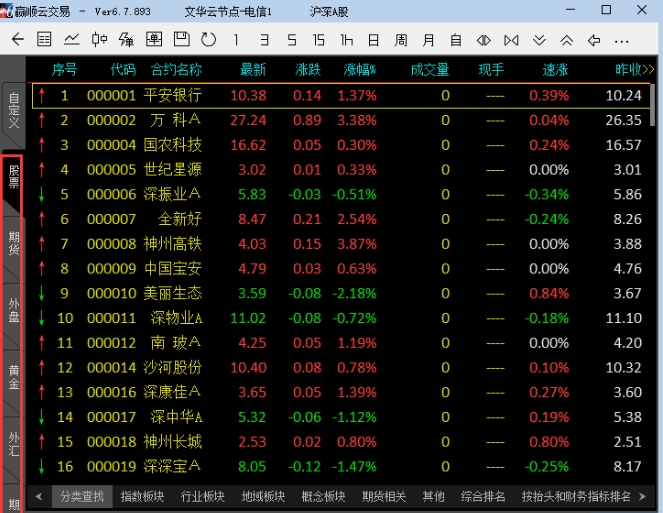This screenshot has height=513, width=663.
Task: Select the 神州高铁 stock row
Action: point(342,244)
